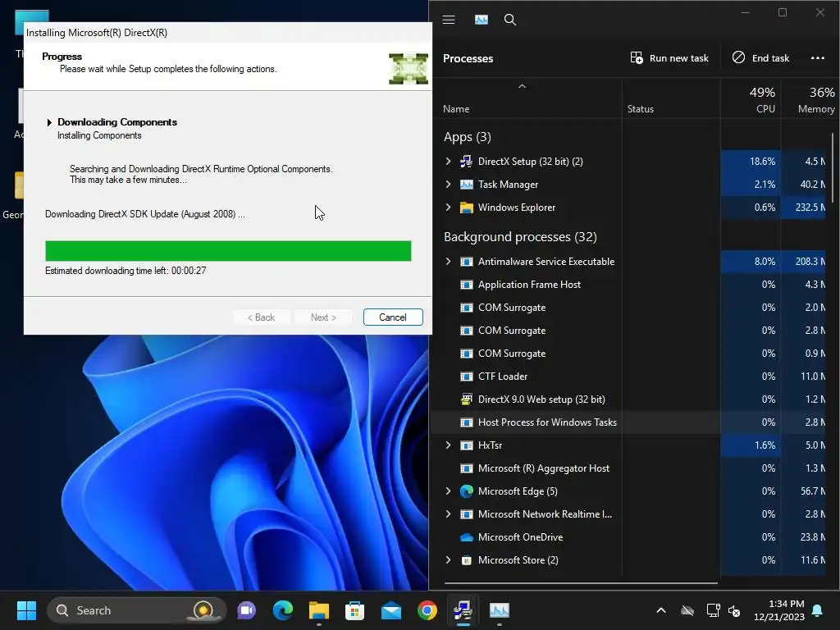Click the Processes page title
840x630 pixels.
pyautogui.click(x=468, y=58)
